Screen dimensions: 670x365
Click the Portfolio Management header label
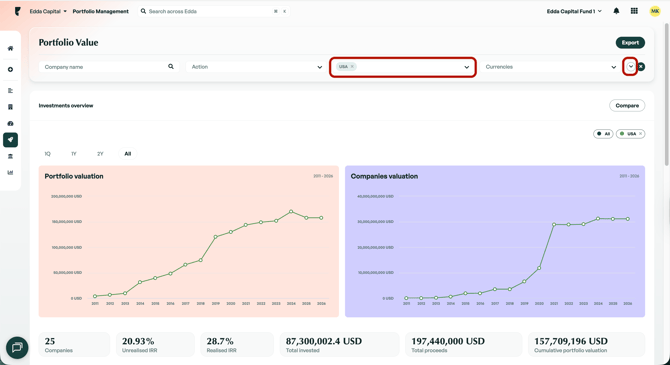tap(100, 12)
